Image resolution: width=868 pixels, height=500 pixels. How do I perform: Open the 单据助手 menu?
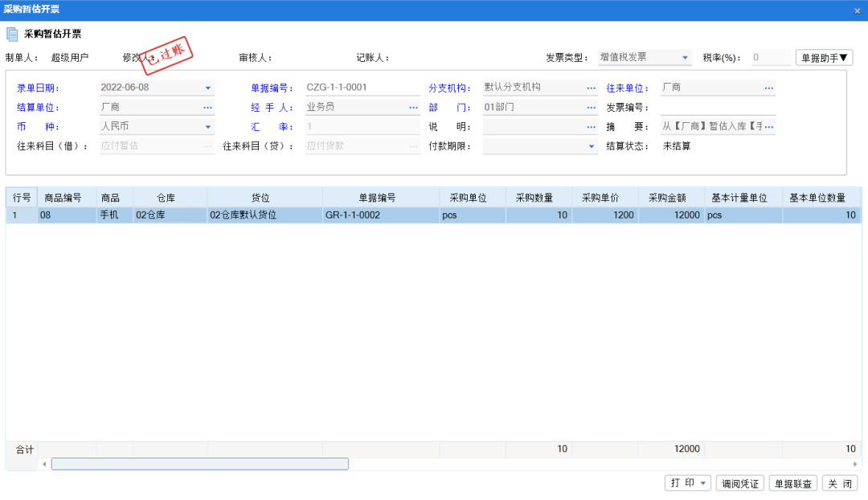point(824,57)
